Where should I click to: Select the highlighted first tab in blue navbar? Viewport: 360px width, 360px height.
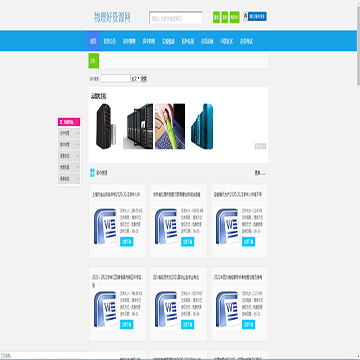93,41
